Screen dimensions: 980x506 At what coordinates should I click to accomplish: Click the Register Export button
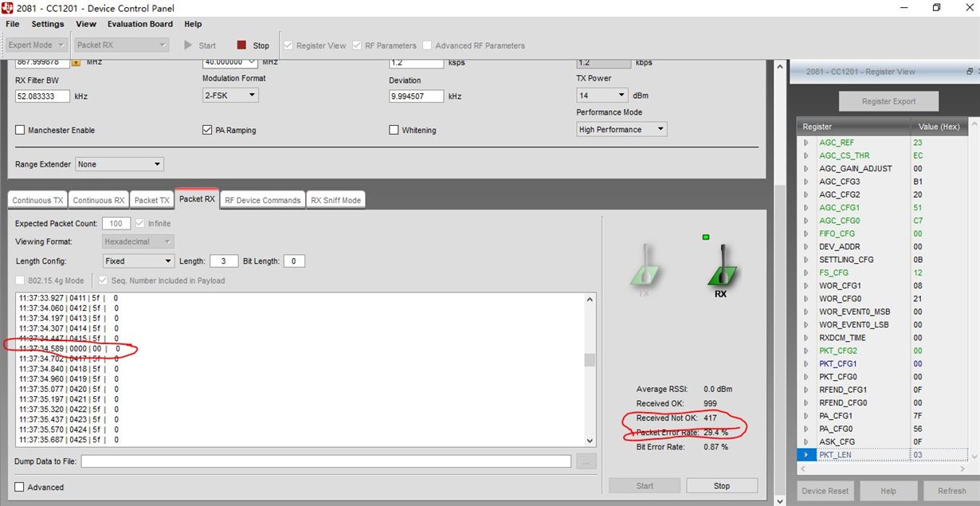tap(888, 101)
